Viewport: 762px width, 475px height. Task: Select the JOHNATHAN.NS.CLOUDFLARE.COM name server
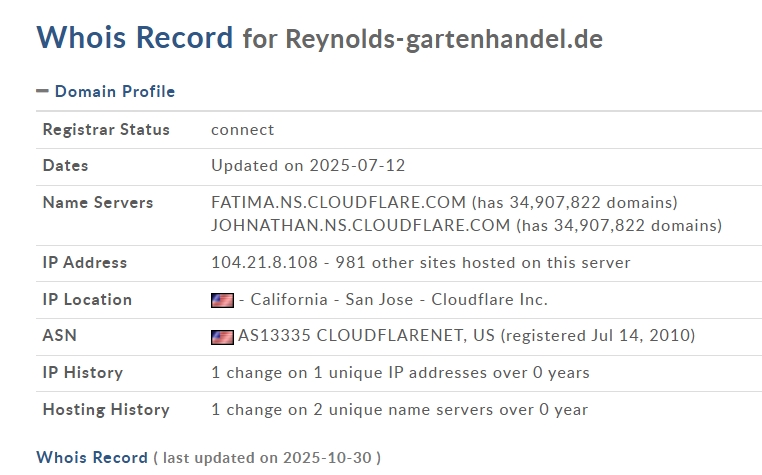click(360, 225)
